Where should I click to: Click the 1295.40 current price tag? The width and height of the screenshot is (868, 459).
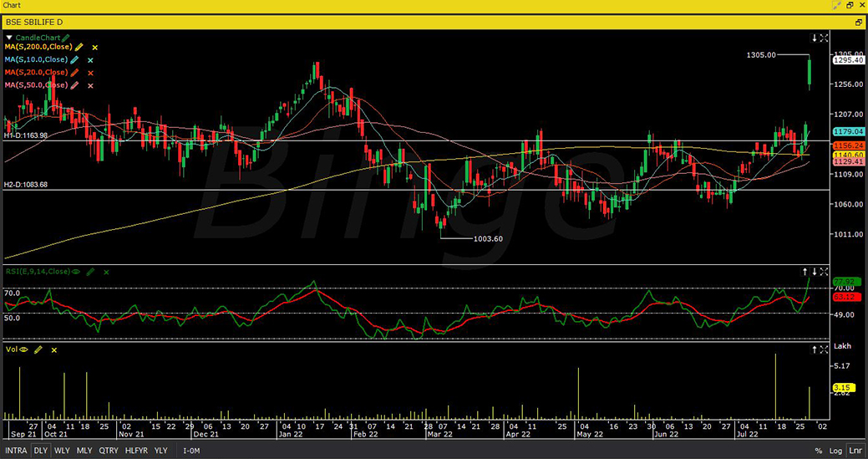848,60
